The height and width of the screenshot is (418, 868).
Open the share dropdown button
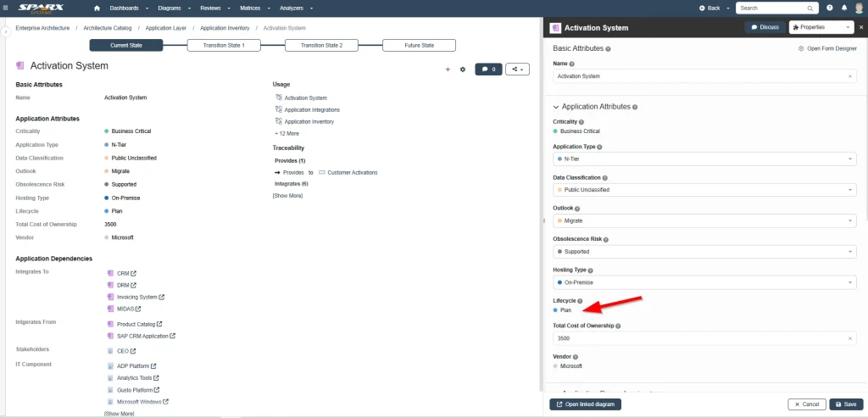(518, 70)
